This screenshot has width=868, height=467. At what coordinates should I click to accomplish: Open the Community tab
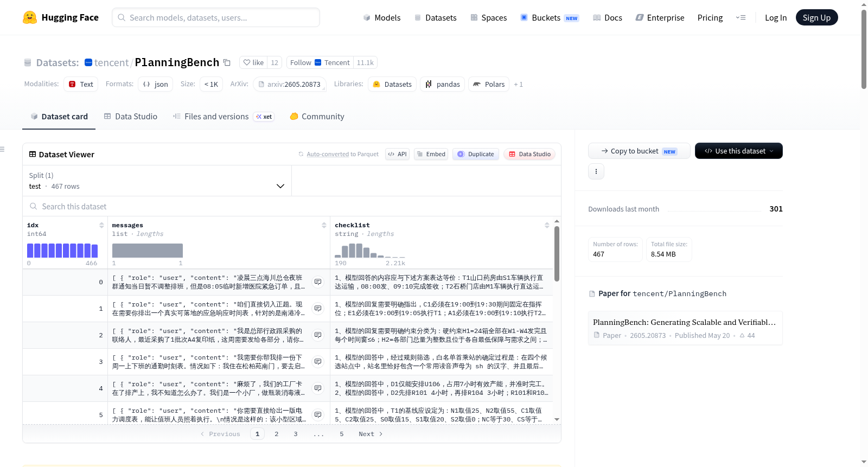(x=317, y=117)
